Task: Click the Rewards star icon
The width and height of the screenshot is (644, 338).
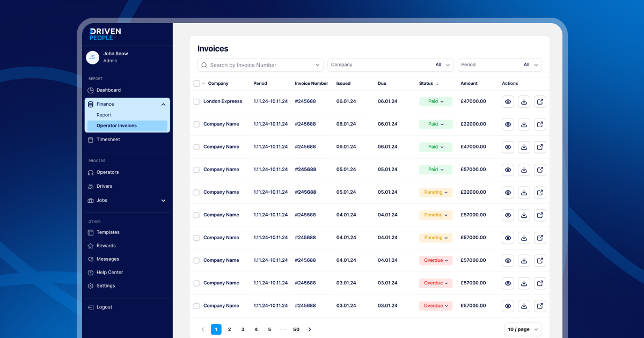Action: (x=91, y=246)
